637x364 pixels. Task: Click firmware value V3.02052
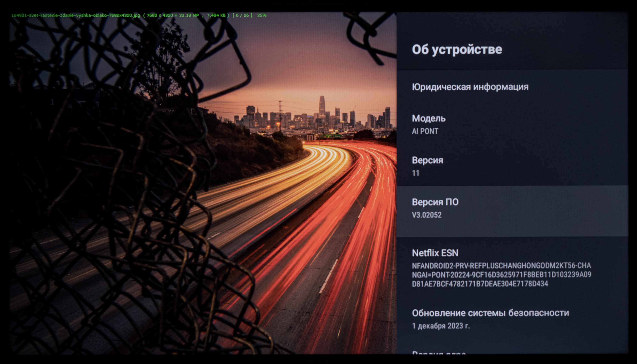pos(426,215)
